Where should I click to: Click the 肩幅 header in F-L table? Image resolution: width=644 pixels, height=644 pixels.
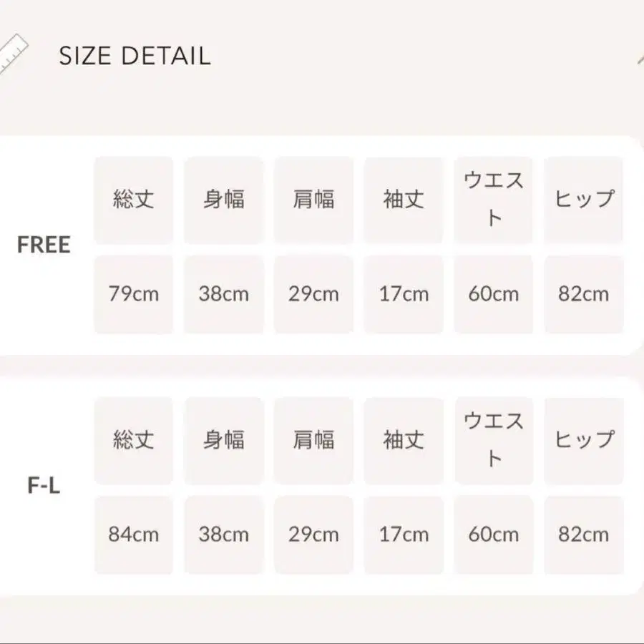pos(314,441)
